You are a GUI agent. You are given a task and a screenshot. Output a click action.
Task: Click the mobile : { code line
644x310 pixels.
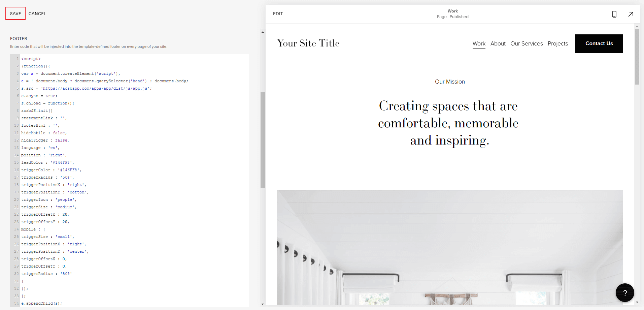pyautogui.click(x=33, y=229)
